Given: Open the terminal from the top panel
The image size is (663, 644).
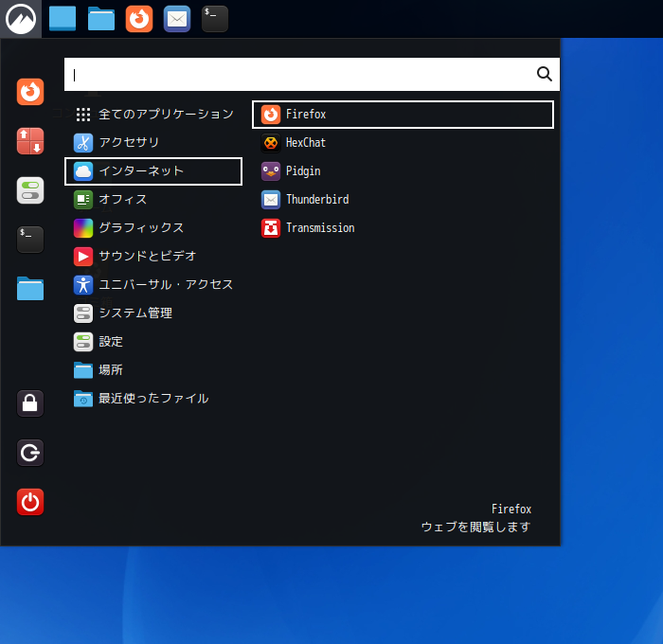Looking at the screenshot, I should point(215,19).
